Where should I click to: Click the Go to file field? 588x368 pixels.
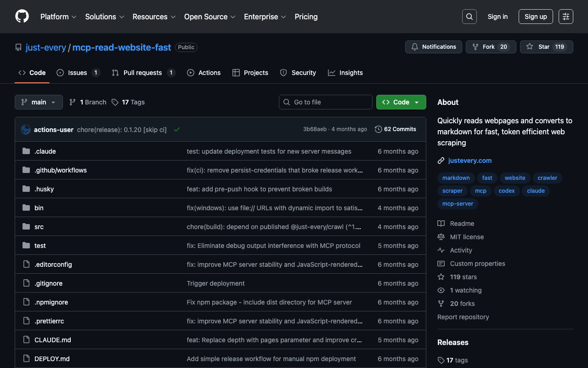pos(326,102)
